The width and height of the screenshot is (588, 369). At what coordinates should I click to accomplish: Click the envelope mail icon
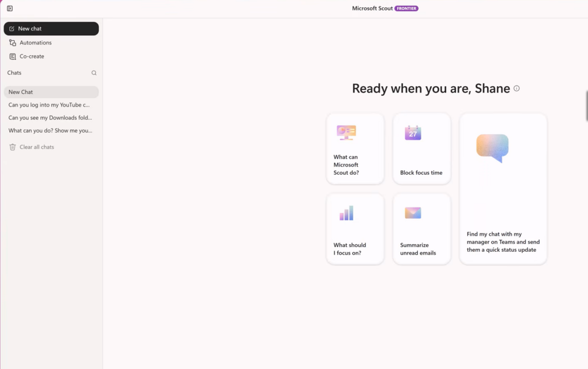413,213
